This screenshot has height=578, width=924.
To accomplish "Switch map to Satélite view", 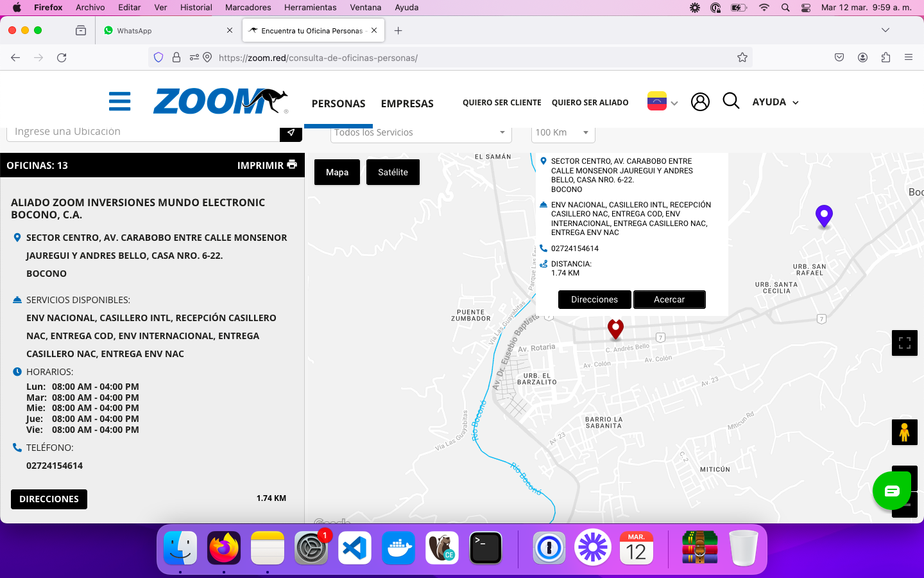I will 393,172.
